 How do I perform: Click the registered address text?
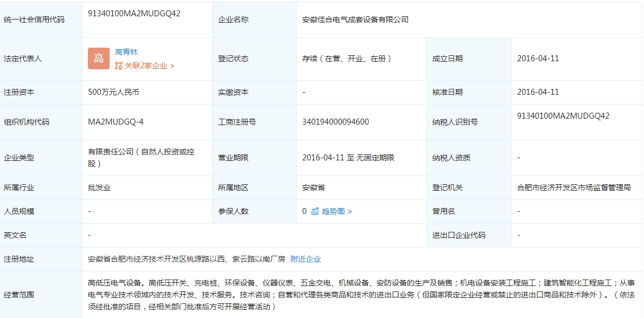tap(186, 259)
